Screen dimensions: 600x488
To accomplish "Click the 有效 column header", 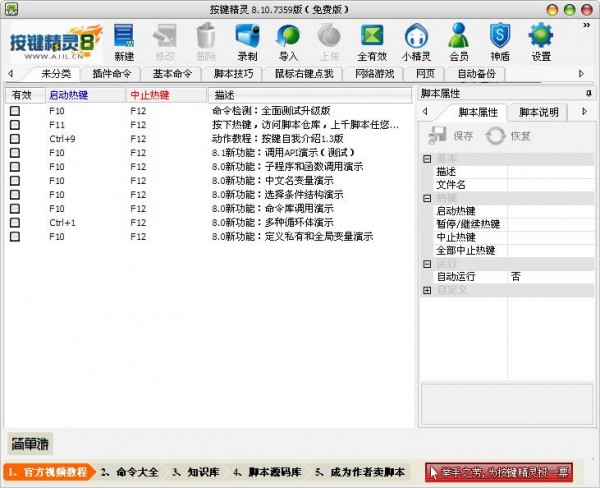I will (x=24, y=95).
